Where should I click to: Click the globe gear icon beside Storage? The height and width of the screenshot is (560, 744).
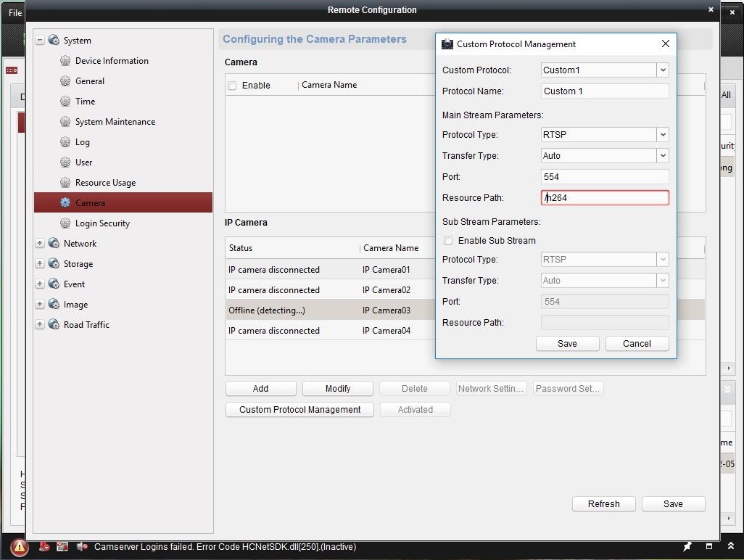point(54,264)
